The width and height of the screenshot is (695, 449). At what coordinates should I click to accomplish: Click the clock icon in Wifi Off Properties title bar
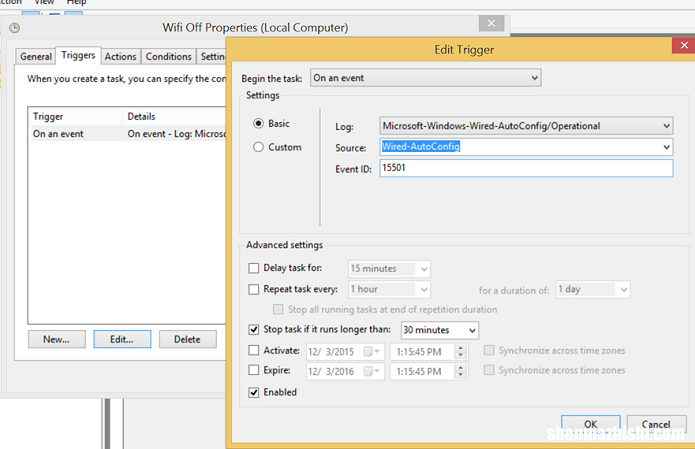tap(15, 28)
